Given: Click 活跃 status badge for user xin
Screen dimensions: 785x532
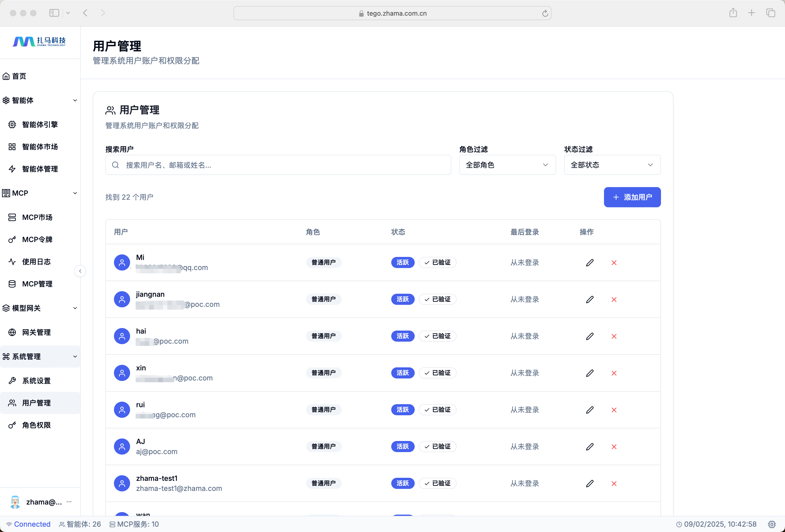Looking at the screenshot, I should pyautogui.click(x=403, y=373).
